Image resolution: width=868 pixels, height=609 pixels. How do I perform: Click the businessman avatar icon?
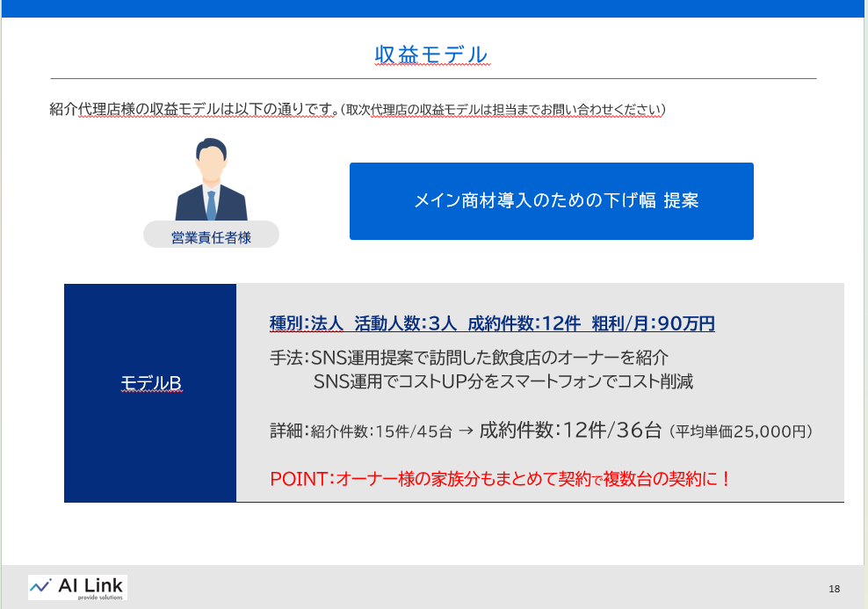point(211,180)
